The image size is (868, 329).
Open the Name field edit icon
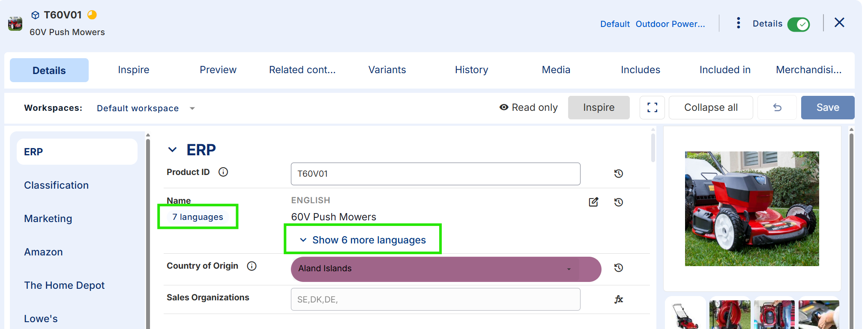point(593,202)
